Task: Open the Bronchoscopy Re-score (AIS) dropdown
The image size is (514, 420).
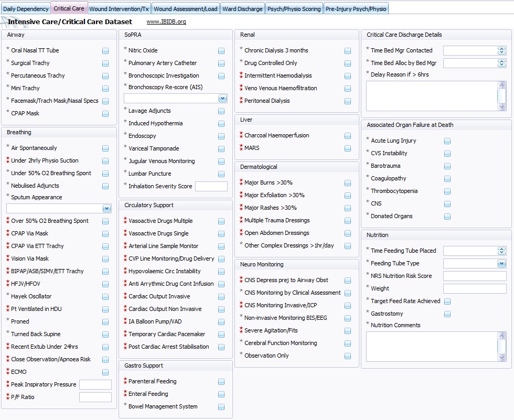Action: coord(222,98)
